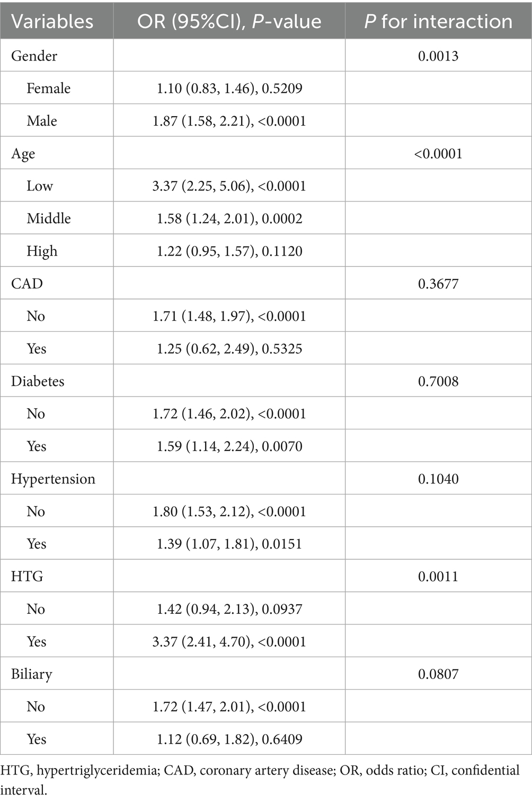Select the Middle age subgroup label
The height and width of the screenshot is (802, 532).
(x=48, y=218)
